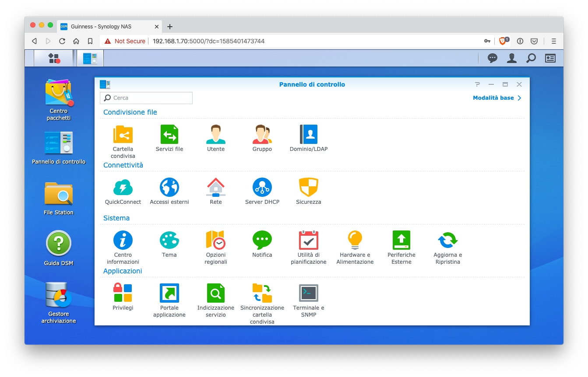The image size is (588, 377).
Task: Click the Sistema section heading
Action: 116,218
